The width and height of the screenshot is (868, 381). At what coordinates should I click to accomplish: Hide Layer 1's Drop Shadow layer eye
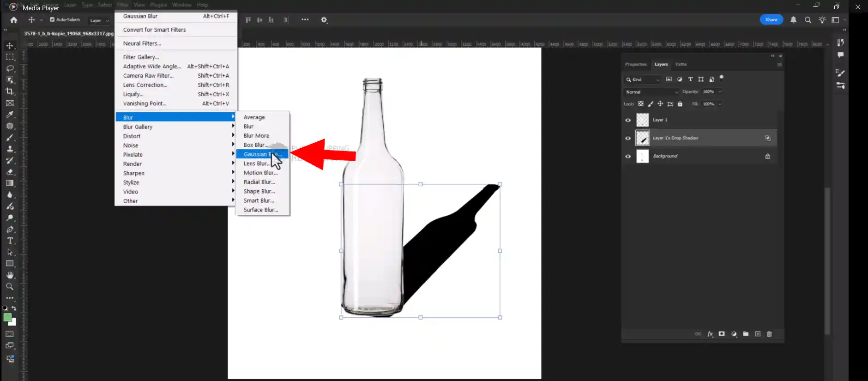coord(628,138)
